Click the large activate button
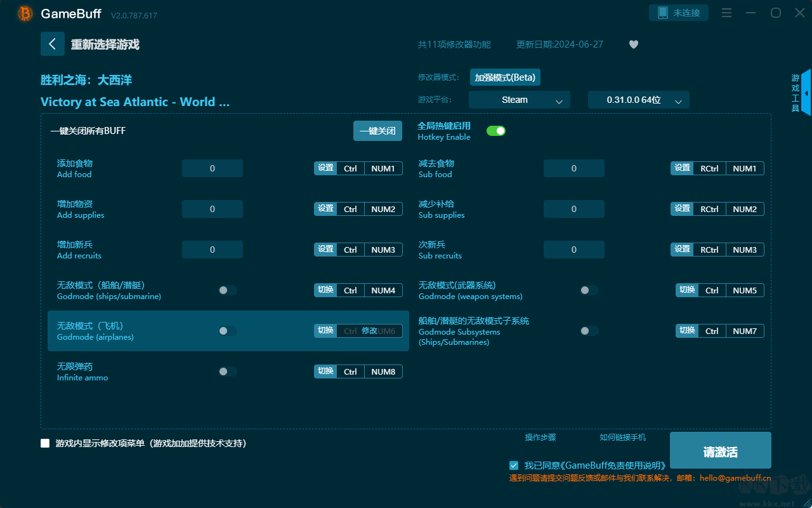The height and width of the screenshot is (508, 812). point(720,451)
